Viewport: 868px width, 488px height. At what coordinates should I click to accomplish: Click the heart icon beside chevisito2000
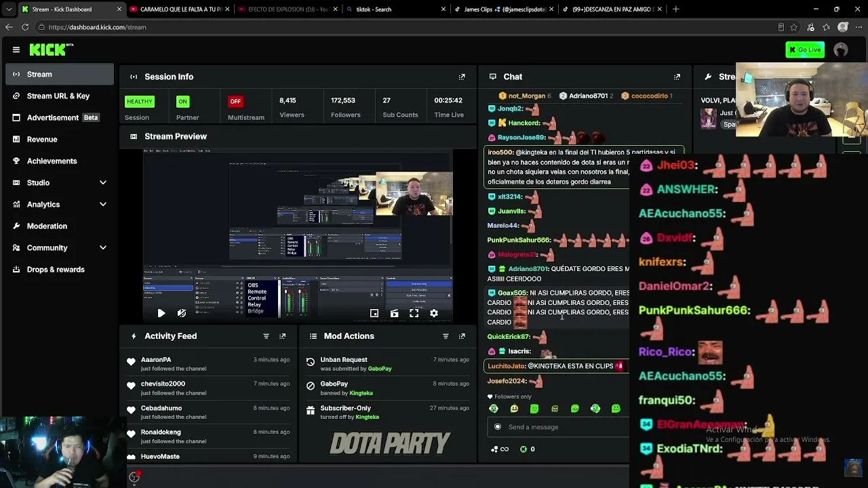pos(131,386)
